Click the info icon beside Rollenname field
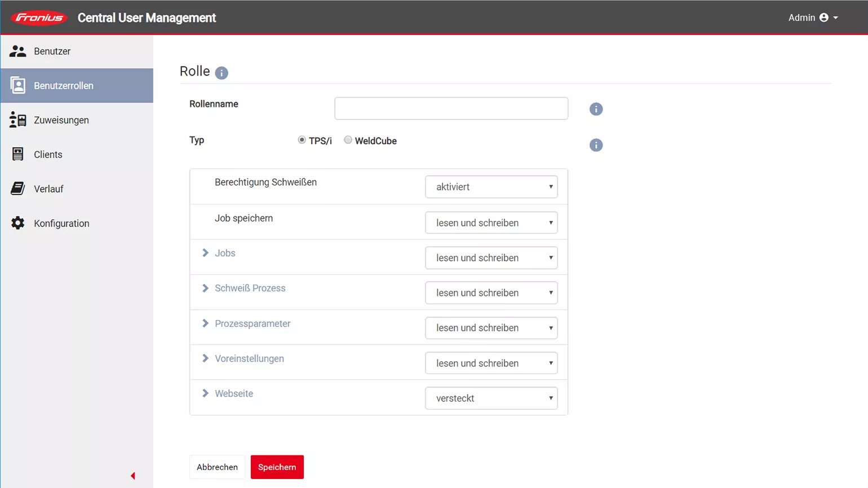This screenshot has height=488, width=868. (596, 109)
